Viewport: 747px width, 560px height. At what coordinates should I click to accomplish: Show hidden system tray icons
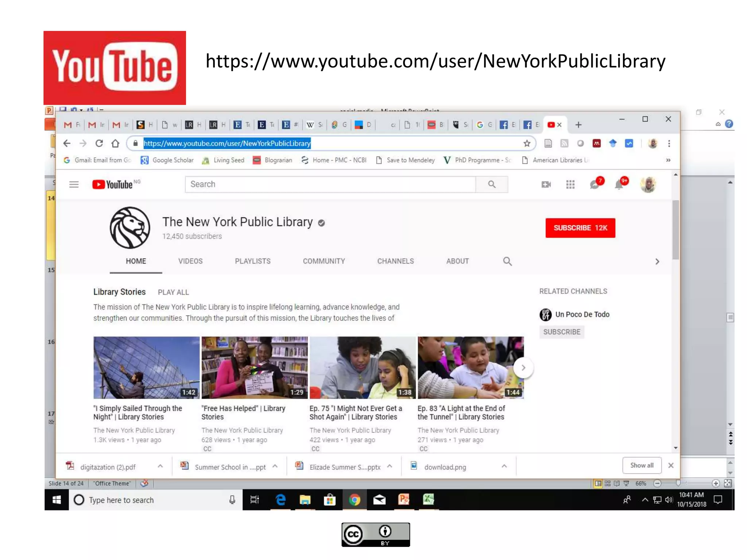[x=645, y=500]
